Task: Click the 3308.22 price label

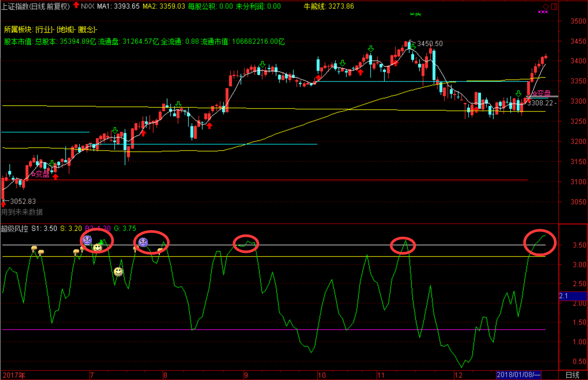Action: [x=540, y=103]
